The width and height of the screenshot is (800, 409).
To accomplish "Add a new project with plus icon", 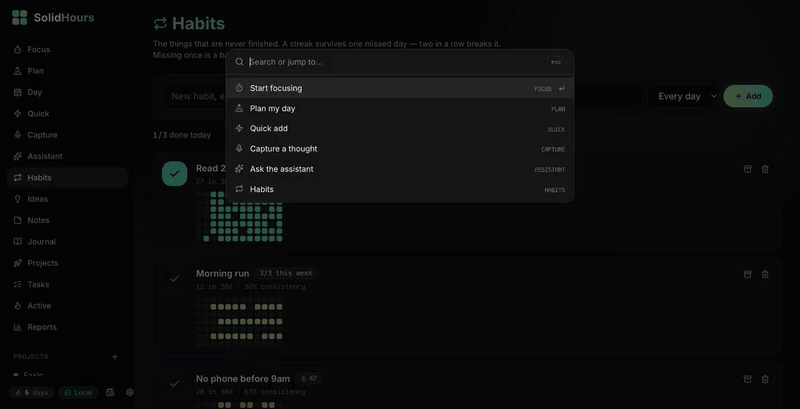I will (x=115, y=356).
